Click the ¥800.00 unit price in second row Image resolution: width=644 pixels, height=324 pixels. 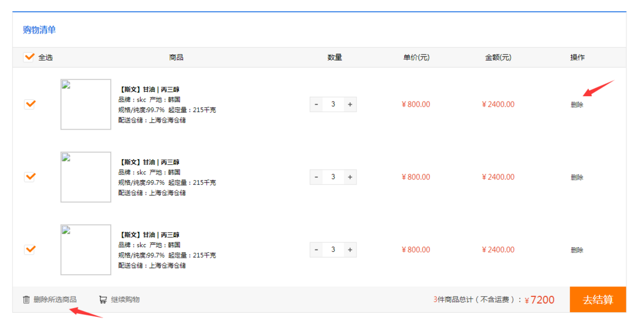pyautogui.click(x=416, y=177)
